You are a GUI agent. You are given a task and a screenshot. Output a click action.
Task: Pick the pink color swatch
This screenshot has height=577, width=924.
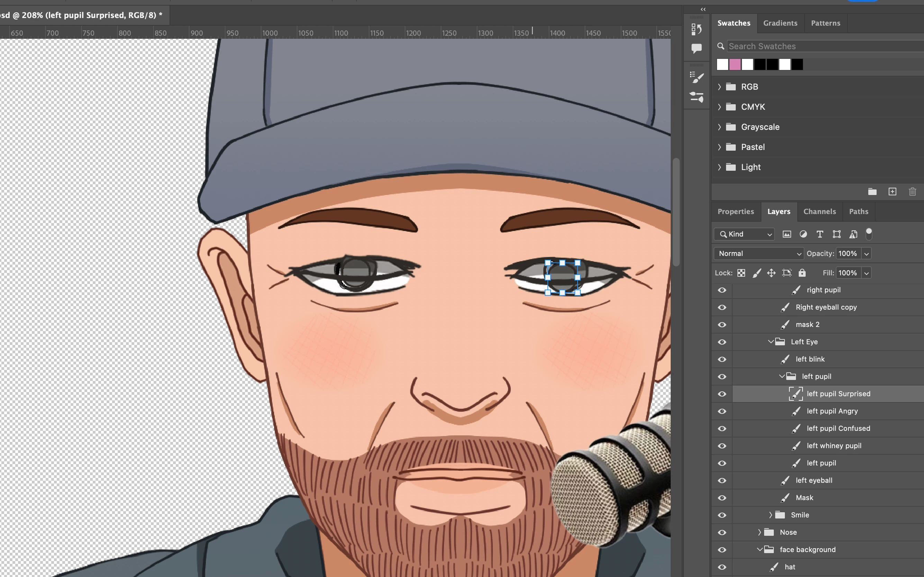735,64
